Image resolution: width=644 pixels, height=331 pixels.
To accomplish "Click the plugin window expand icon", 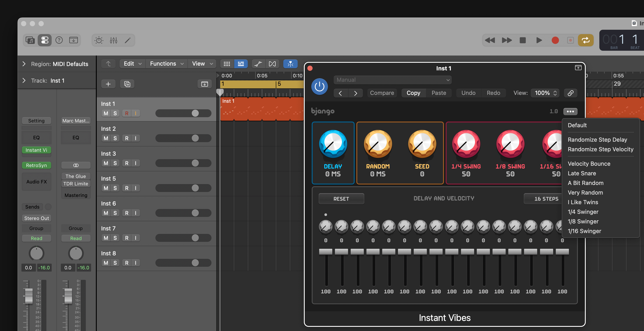I will tap(578, 68).
